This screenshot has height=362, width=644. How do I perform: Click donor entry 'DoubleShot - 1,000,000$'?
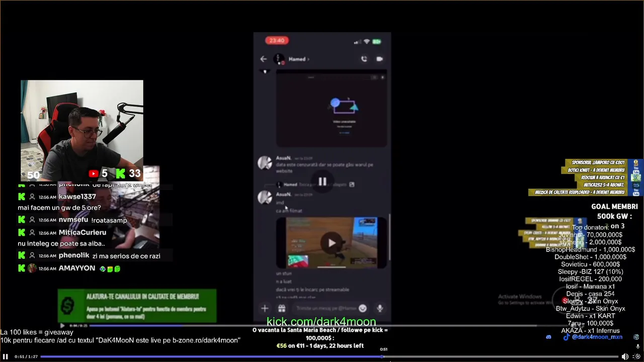(591, 257)
